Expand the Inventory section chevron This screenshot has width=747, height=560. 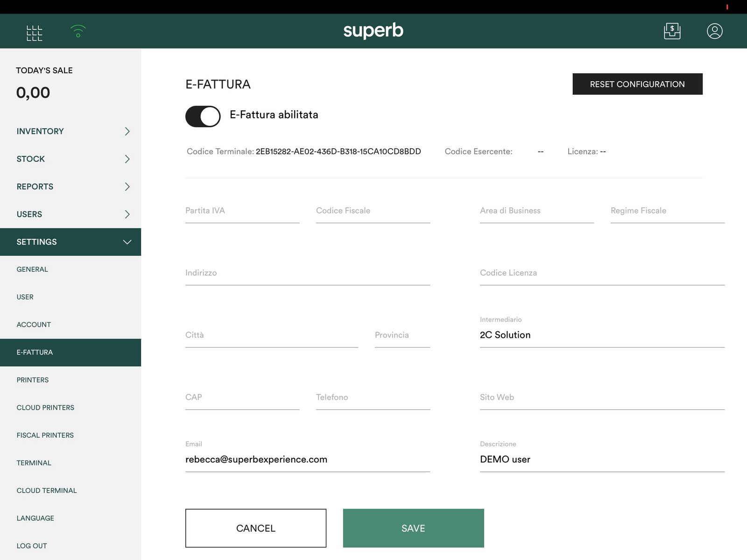[x=127, y=132]
